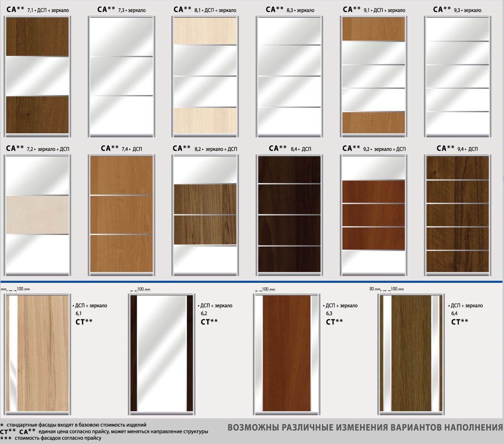Choose the CA 7,4 all-wood ДСП door

tap(121, 215)
